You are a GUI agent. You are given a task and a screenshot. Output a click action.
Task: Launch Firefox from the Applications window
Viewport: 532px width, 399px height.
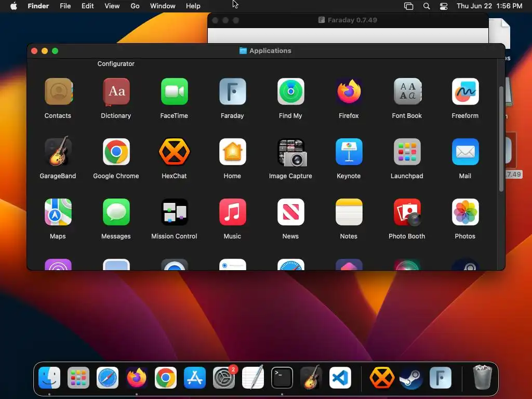click(349, 91)
